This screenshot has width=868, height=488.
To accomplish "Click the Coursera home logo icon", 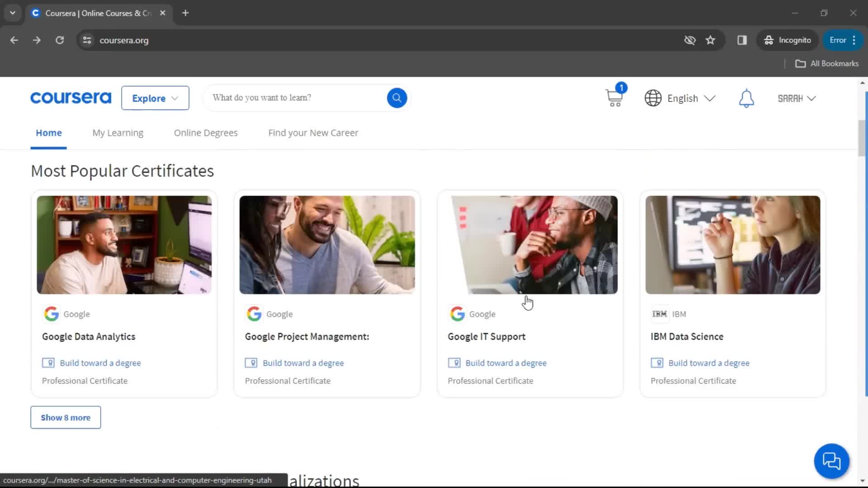I will (71, 98).
